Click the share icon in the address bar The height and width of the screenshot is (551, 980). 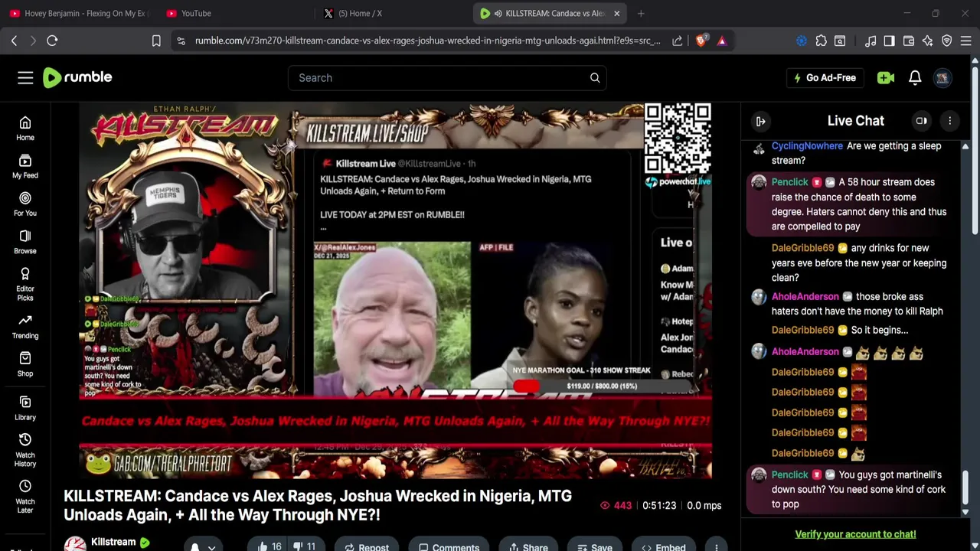(678, 41)
